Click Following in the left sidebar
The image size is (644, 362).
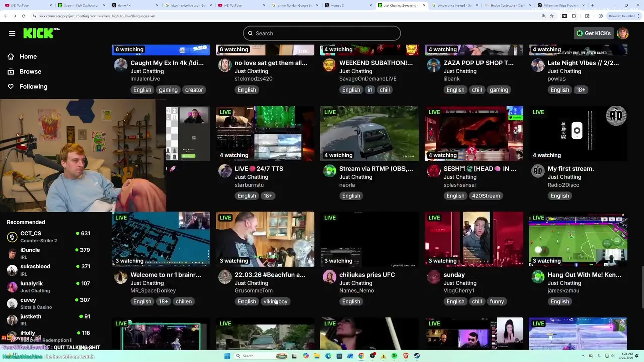click(x=33, y=87)
